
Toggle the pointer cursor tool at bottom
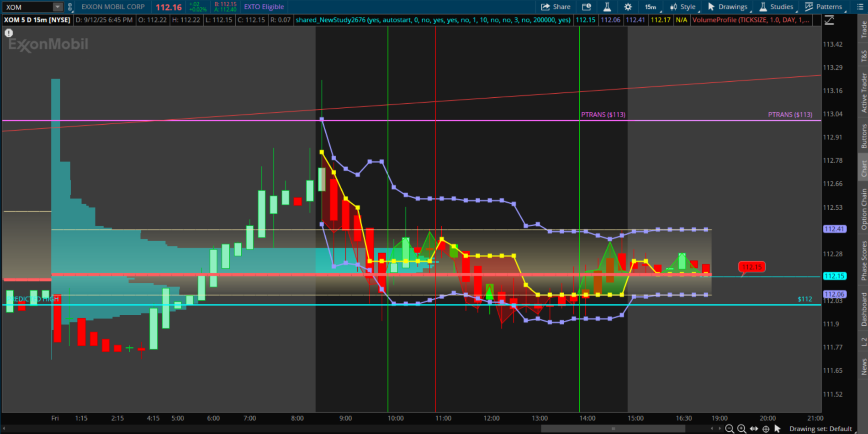pos(778,429)
